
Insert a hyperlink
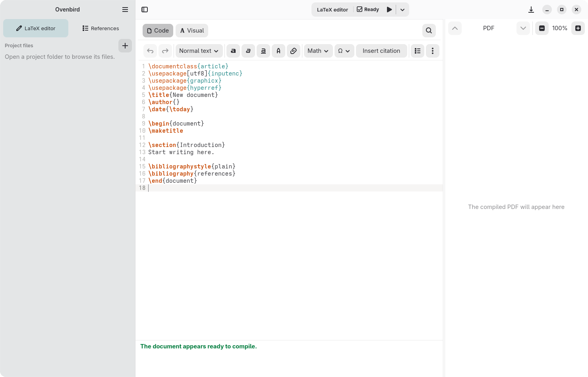point(294,51)
